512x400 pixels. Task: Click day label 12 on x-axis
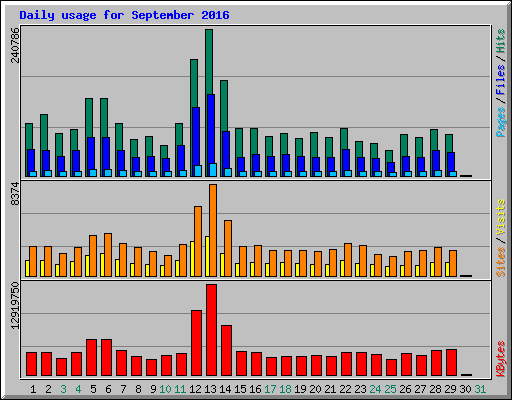click(195, 389)
